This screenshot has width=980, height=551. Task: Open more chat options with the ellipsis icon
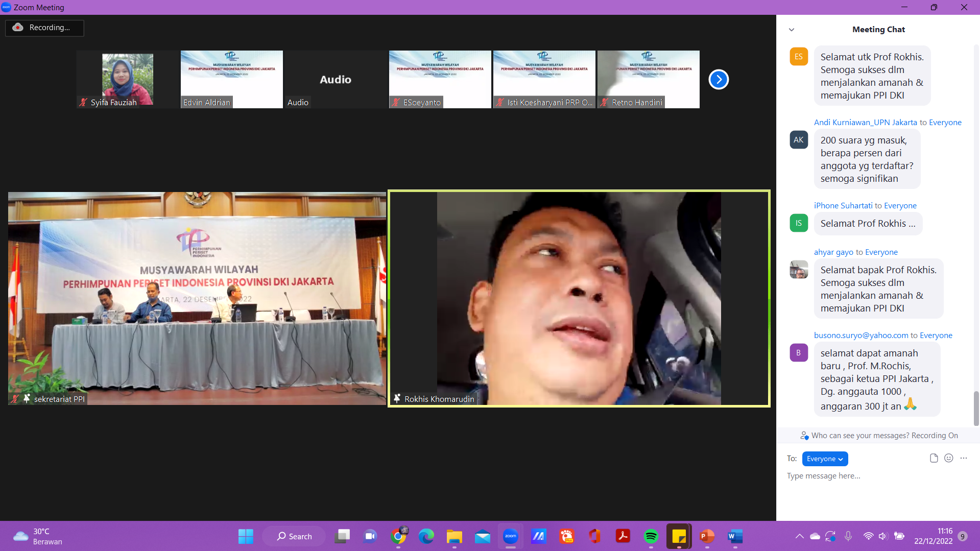(x=964, y=458)
